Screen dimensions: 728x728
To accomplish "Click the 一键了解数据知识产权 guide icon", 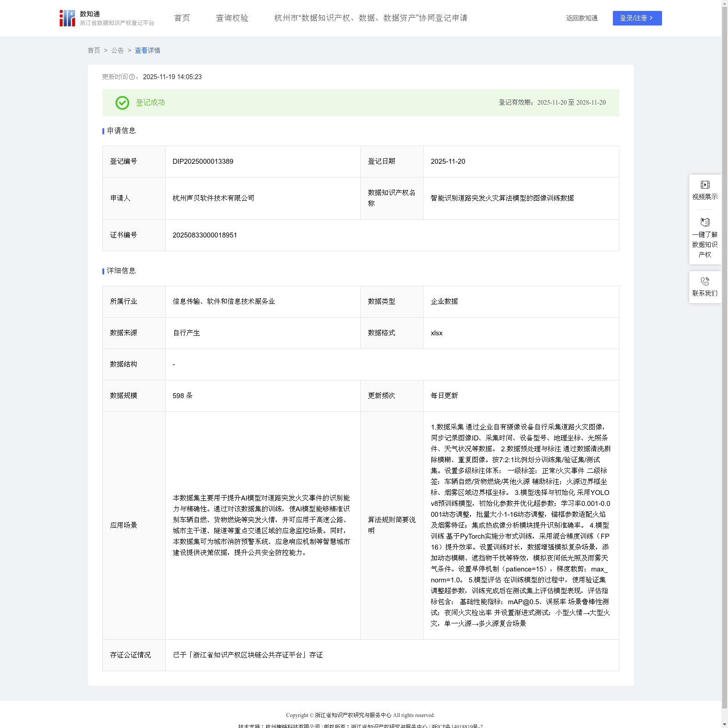I will (705, 222).
